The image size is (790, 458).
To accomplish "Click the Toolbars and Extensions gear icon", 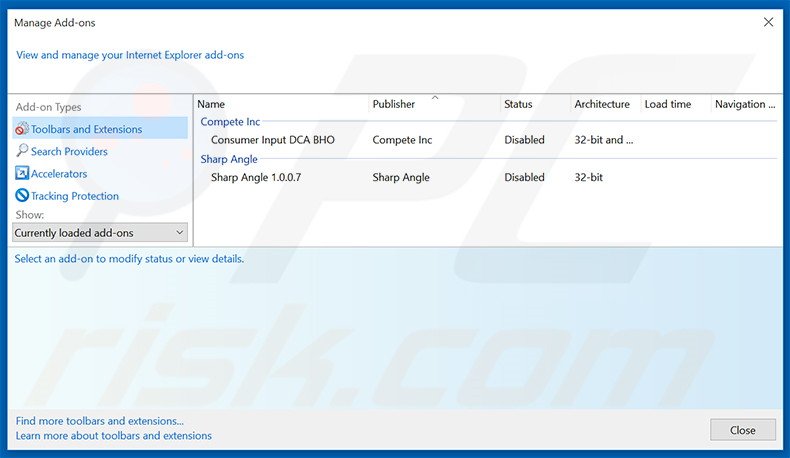I will [x=22, y=129].
